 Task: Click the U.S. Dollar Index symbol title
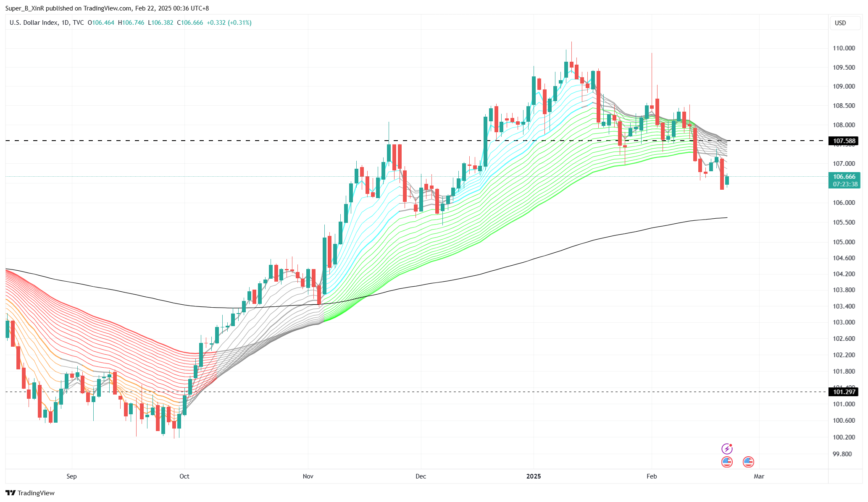(x=34, y=23)
